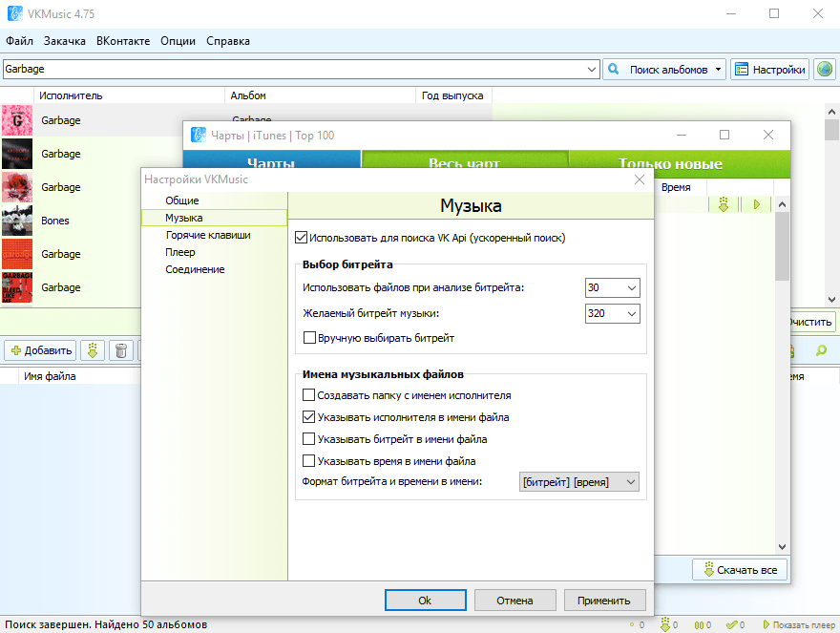The width and height of the screenshot is (840, 633).
Task: Open the Опции menu
Action: tap(178, 41)
